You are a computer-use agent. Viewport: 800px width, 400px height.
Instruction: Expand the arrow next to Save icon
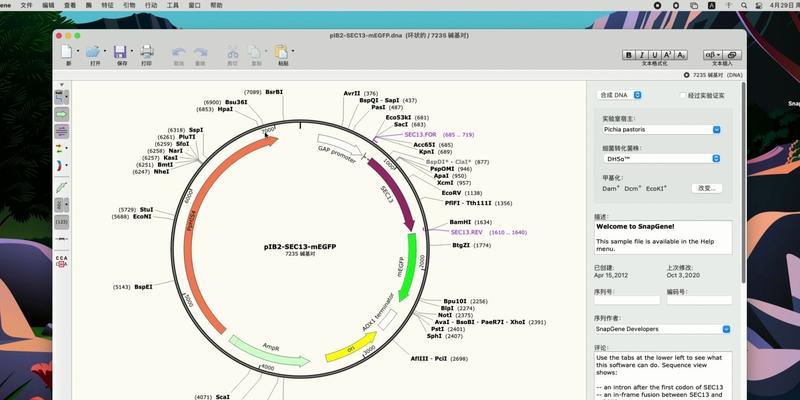(x=132, y=51)
